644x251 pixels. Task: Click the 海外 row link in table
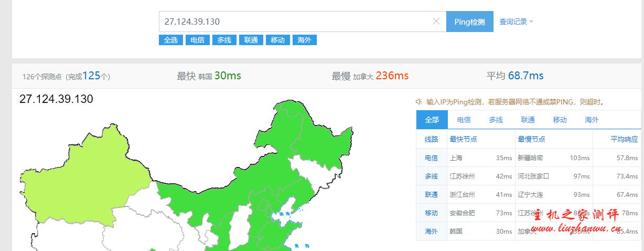pyautogui.click(x=431, y=232)
